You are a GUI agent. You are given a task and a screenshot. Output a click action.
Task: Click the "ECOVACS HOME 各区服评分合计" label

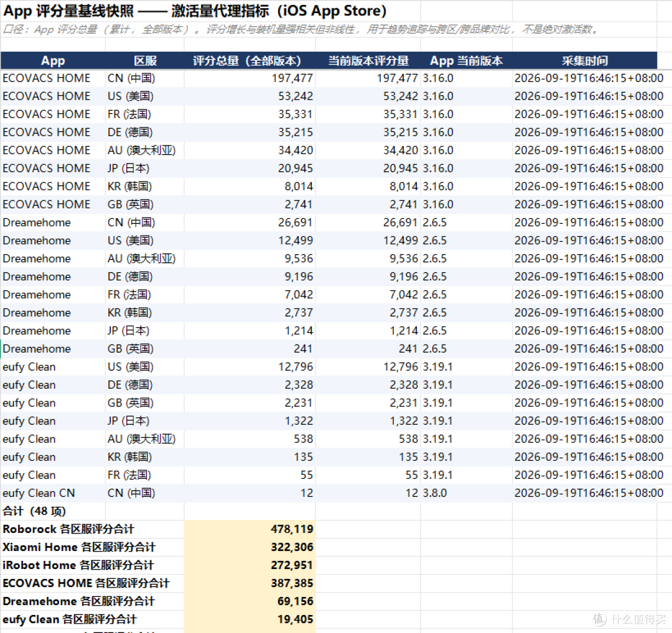(x=86, y=583)
